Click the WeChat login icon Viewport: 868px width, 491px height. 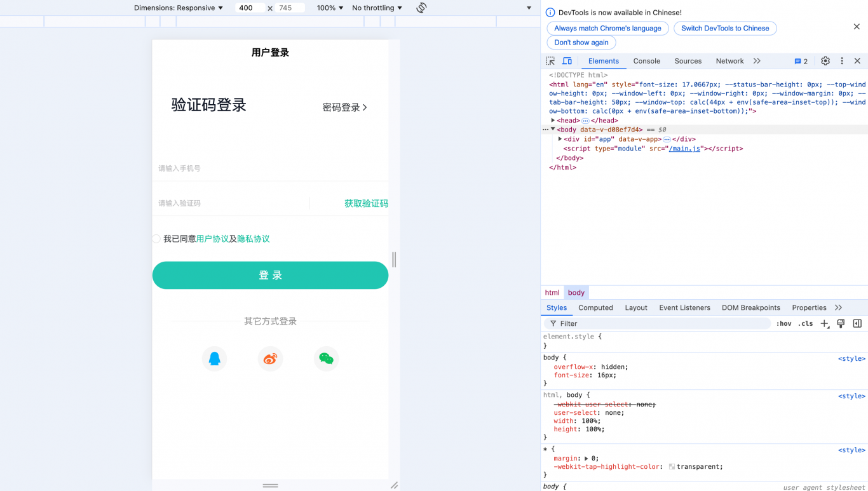(327, 359)
